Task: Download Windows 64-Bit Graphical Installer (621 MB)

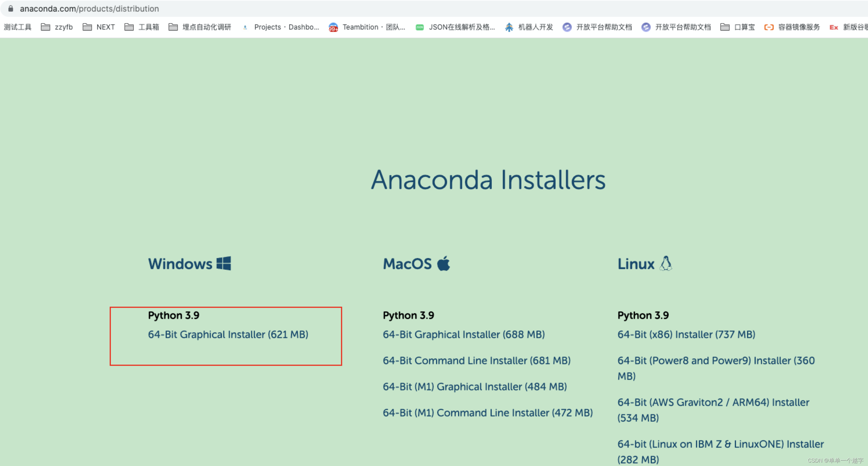Action: point(228,334)
